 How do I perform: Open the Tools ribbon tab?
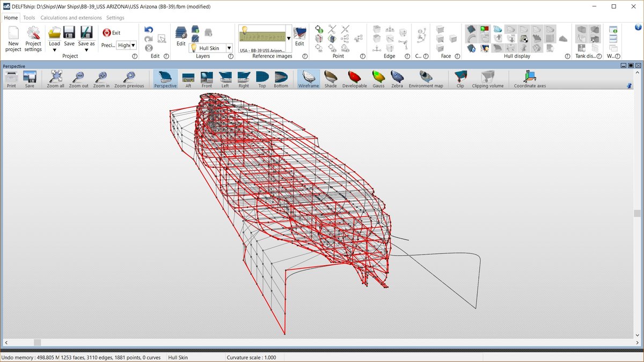click(x=29, y=18)
